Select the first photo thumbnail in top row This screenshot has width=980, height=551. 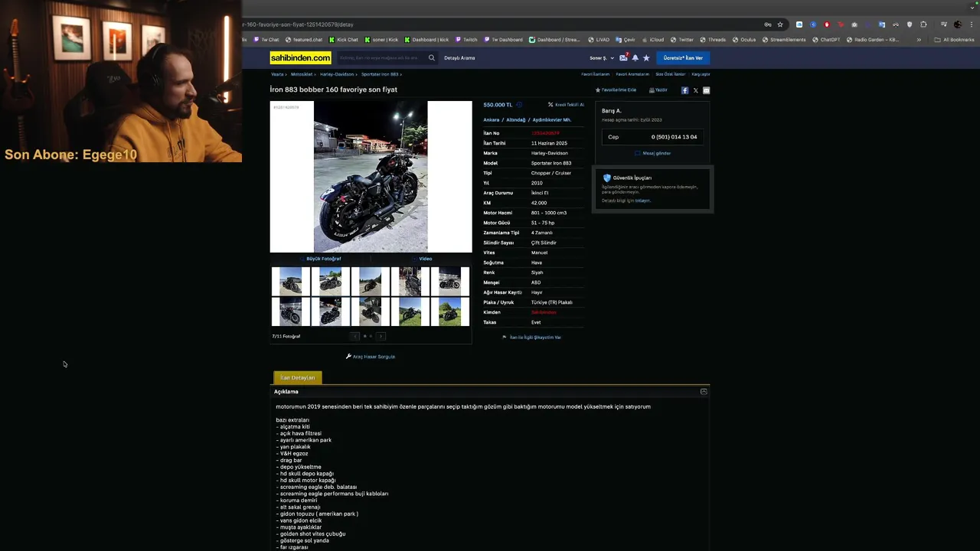pyautogui.click(x=291, y=282)
